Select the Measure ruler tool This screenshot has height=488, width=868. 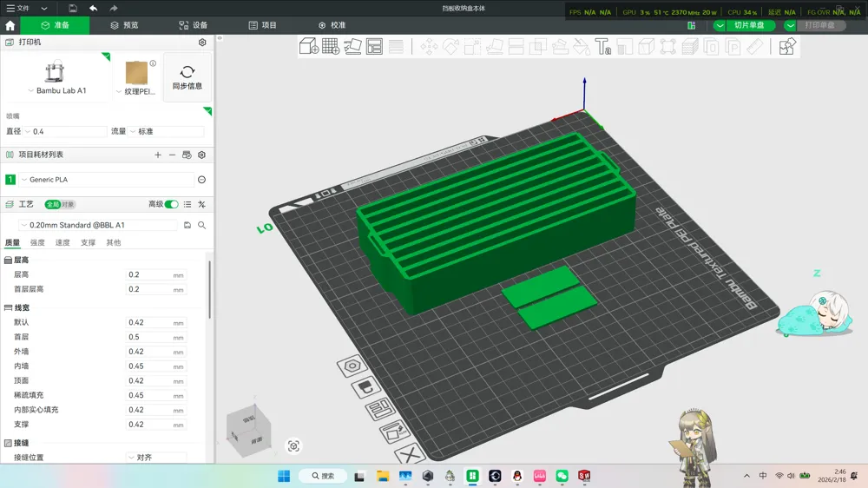pyautogui.click(x=755, y=47)
